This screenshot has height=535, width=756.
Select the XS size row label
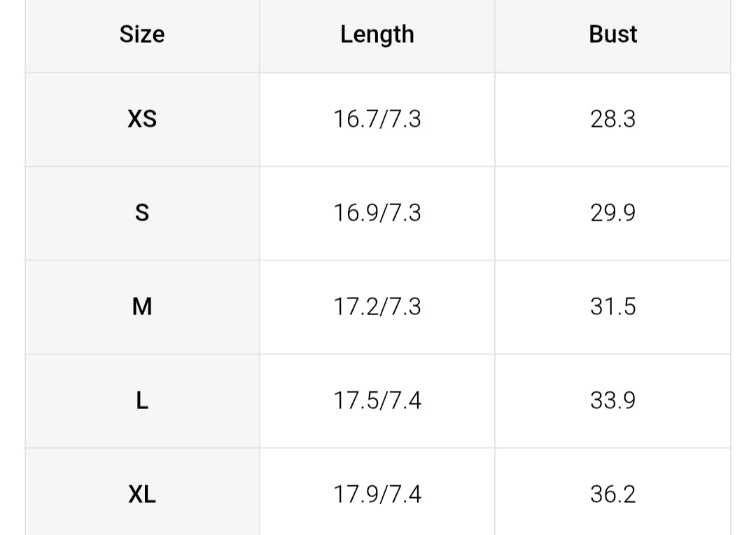pyautogui.click(x=142, y=119)
